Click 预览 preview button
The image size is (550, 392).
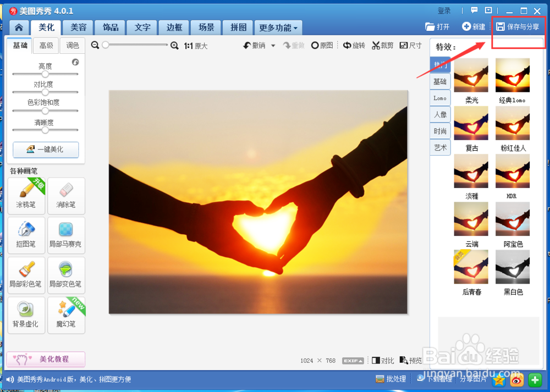(x=411, y=361)
